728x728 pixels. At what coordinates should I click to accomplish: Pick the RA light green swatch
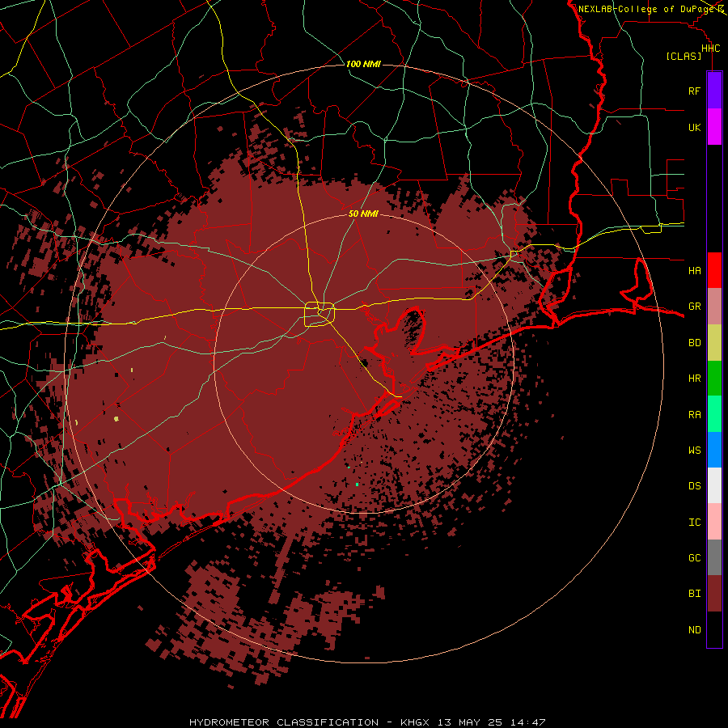[714, 414]
